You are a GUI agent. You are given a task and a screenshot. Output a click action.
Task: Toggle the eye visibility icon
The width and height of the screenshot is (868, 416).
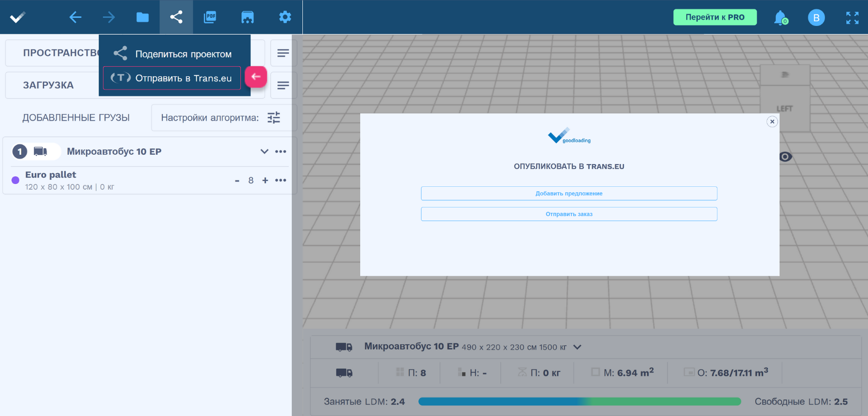[x=785, y=157]
